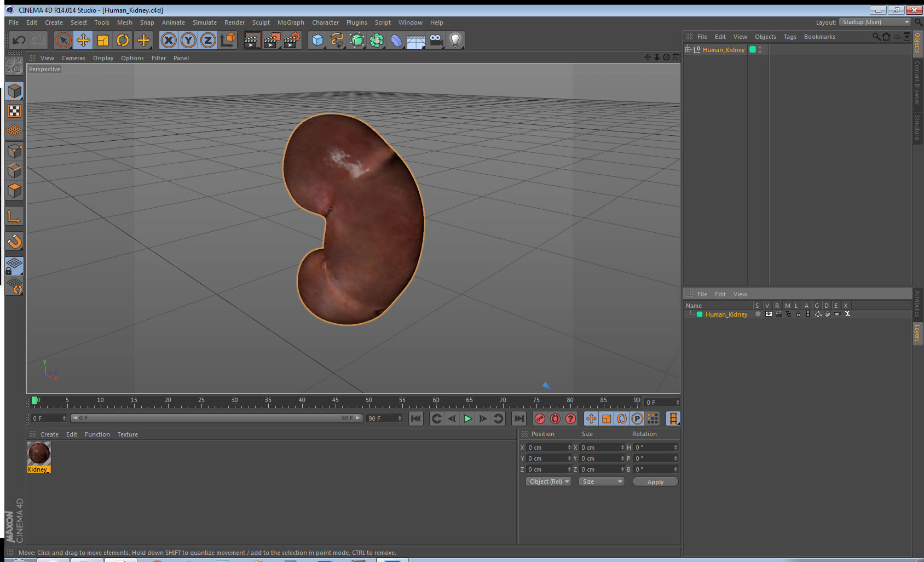
Task: Click the Rotation H input field
Action: (x=656, y=448)
